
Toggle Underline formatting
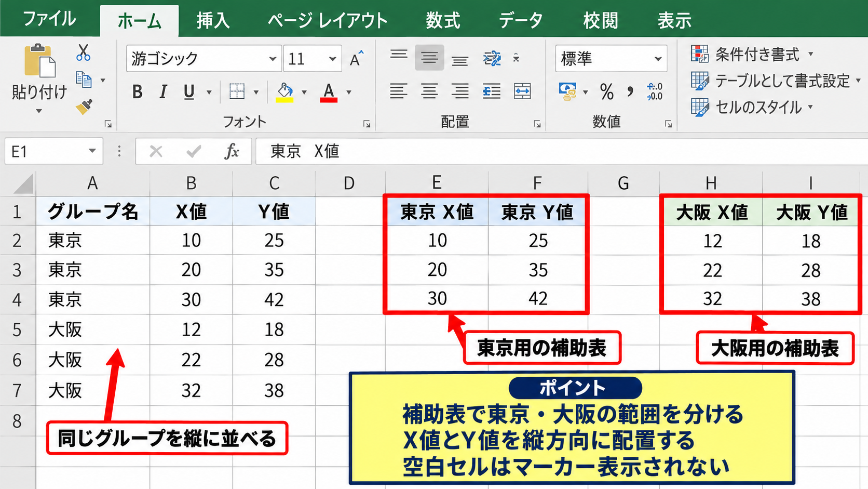click(189, 92)
